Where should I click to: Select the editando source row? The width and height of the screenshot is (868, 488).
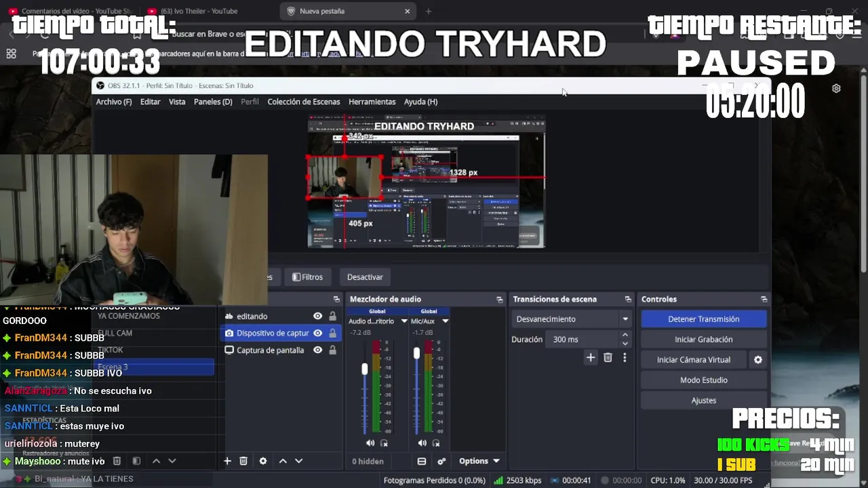[x=280, y=316]
